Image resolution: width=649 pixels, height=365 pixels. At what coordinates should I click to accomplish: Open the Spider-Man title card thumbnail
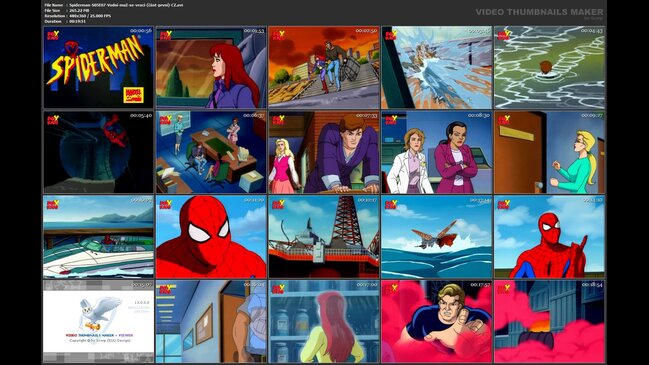pyautogui.click(x=98, y=67)
